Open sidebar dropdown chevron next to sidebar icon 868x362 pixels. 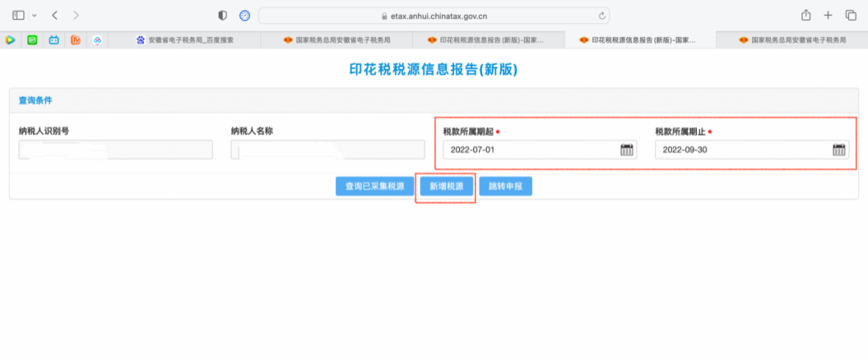(x=35, y=15)
